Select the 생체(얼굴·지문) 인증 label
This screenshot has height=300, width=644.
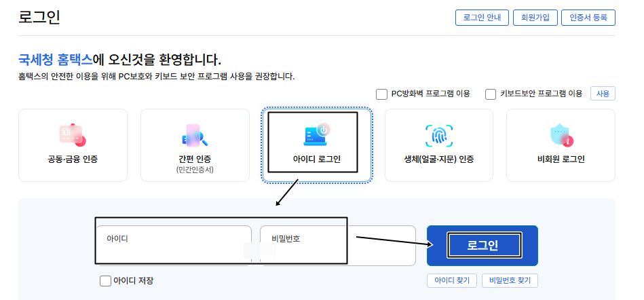pos(438,160)
